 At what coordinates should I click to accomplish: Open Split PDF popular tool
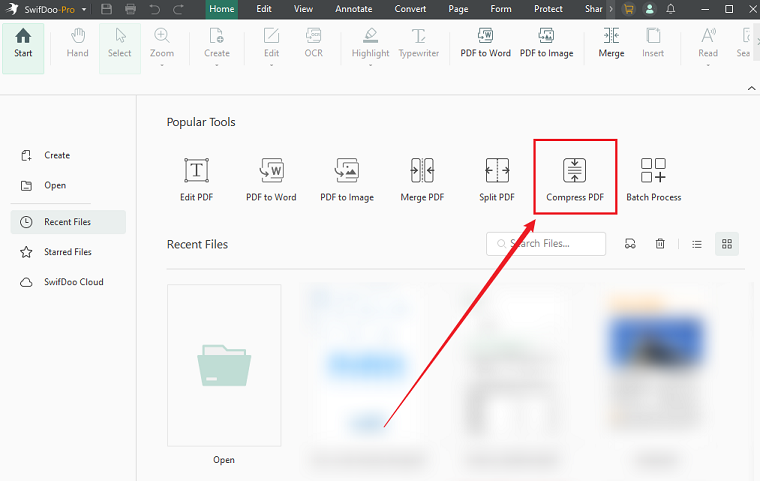click(x=497, y=180)
